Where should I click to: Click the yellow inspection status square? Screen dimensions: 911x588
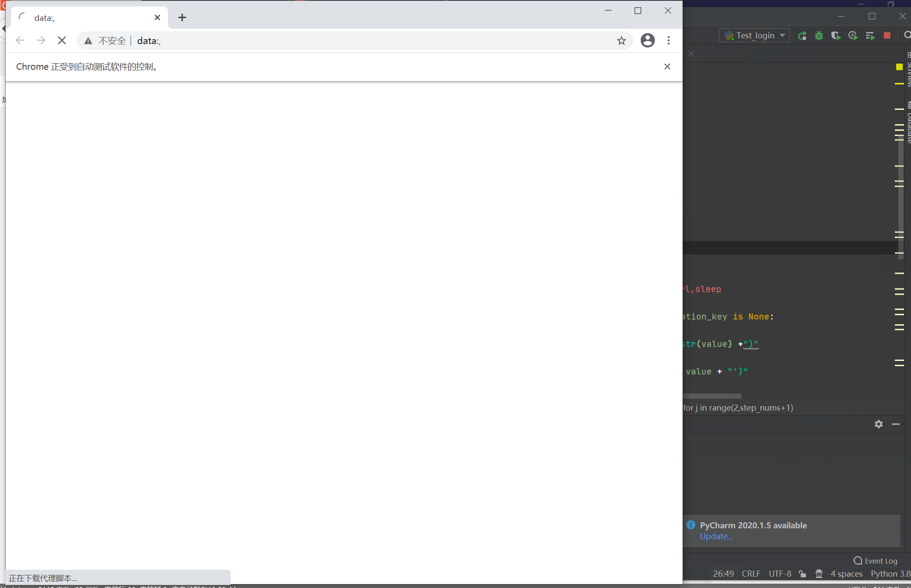(899, 67)
